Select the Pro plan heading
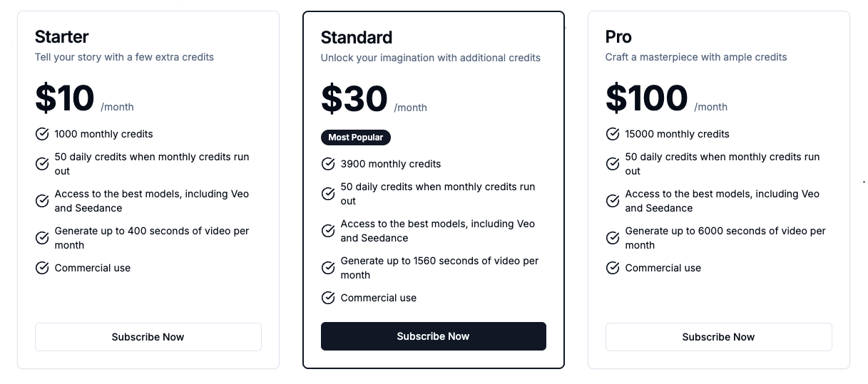 [618, 37]
